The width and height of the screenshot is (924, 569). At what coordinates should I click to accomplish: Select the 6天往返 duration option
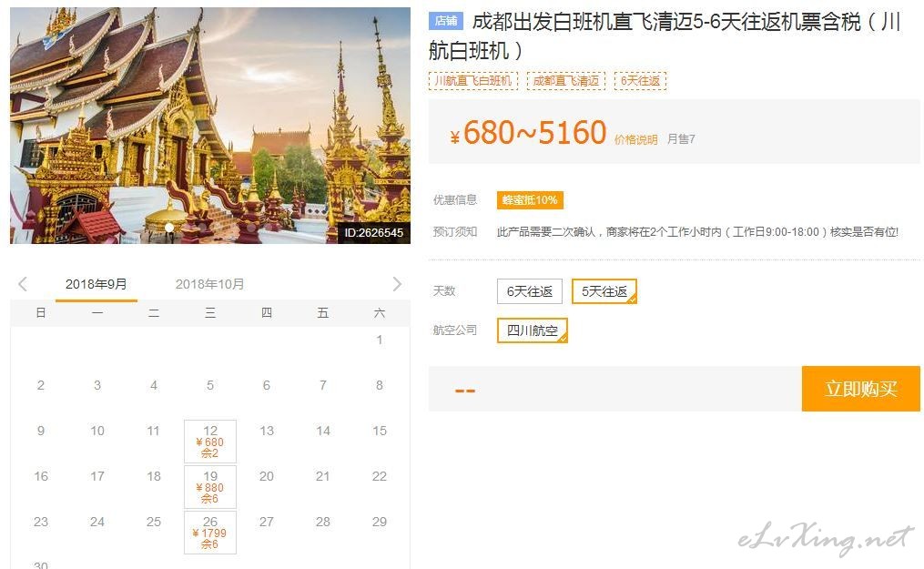tap(530, 291)
